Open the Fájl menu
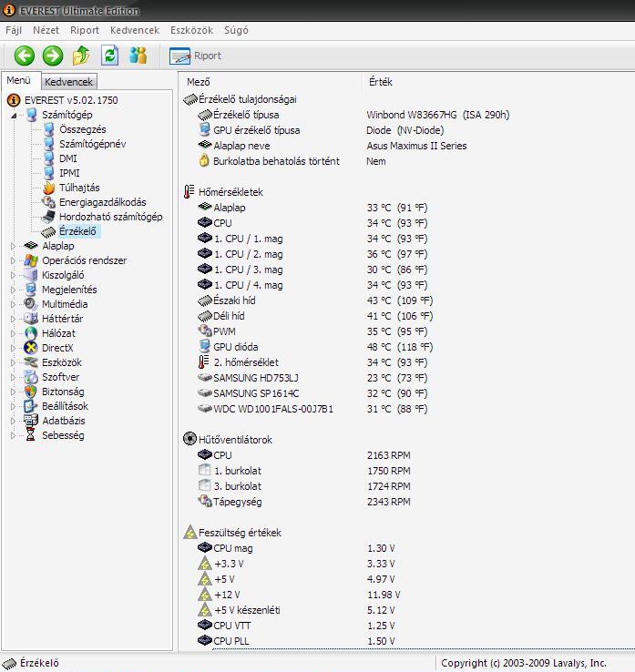The width and height of the screenshot is (635, 672). 14,30
